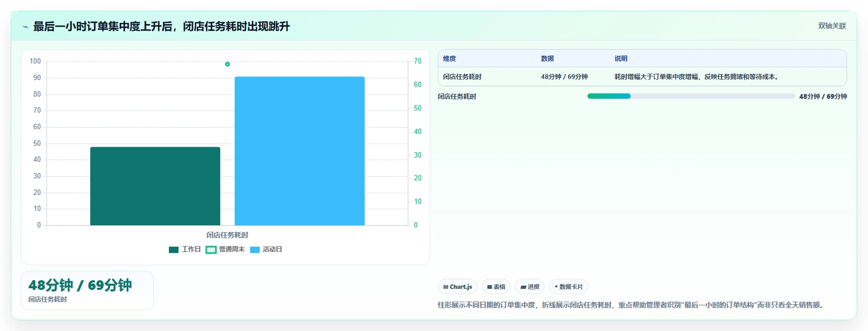The image size is (868, 331).
Task: Toggle the 工作日 legend entry
Action: pos(184,249)
